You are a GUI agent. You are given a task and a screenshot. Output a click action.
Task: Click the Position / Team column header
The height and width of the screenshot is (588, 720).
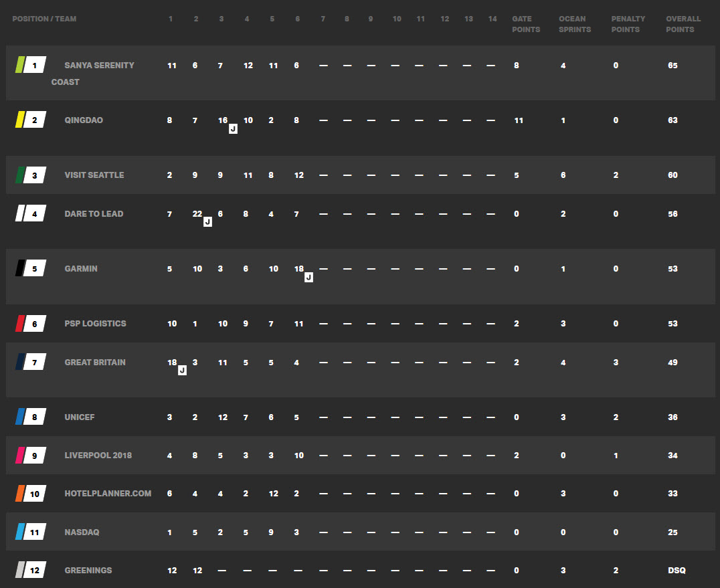click(x=44, y=19)
